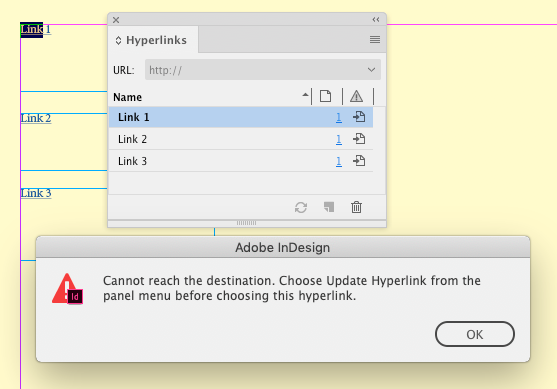Click the page column header icon

[x=325, y=96]
